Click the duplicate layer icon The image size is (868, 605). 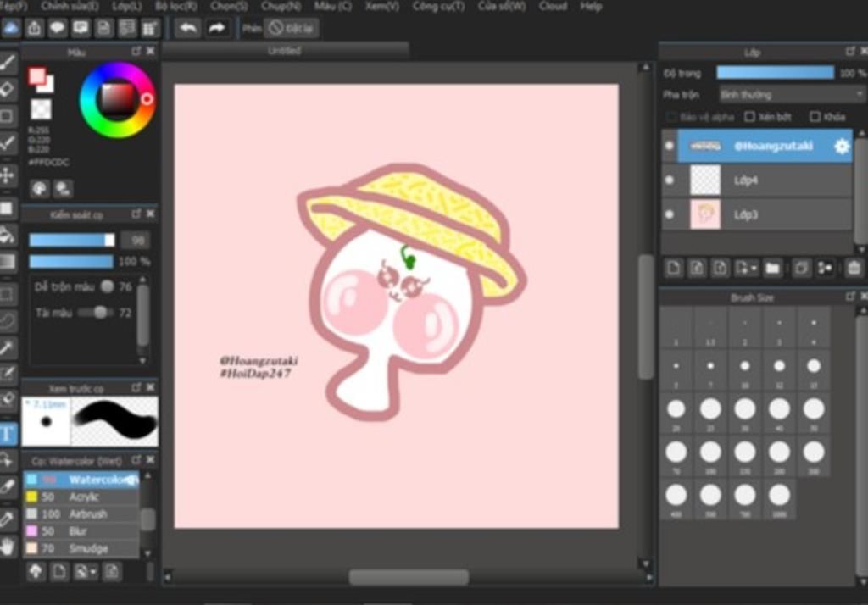[x=800, y=269]
